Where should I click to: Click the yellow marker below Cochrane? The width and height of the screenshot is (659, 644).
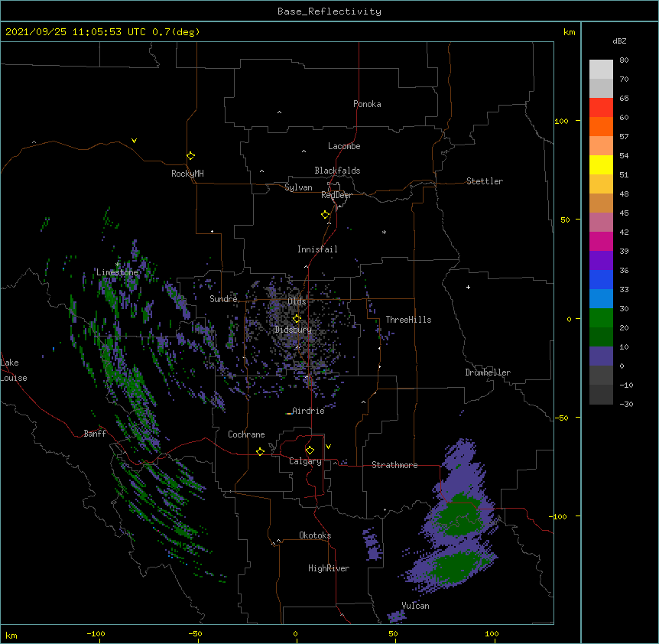click(x=260, y=451)
